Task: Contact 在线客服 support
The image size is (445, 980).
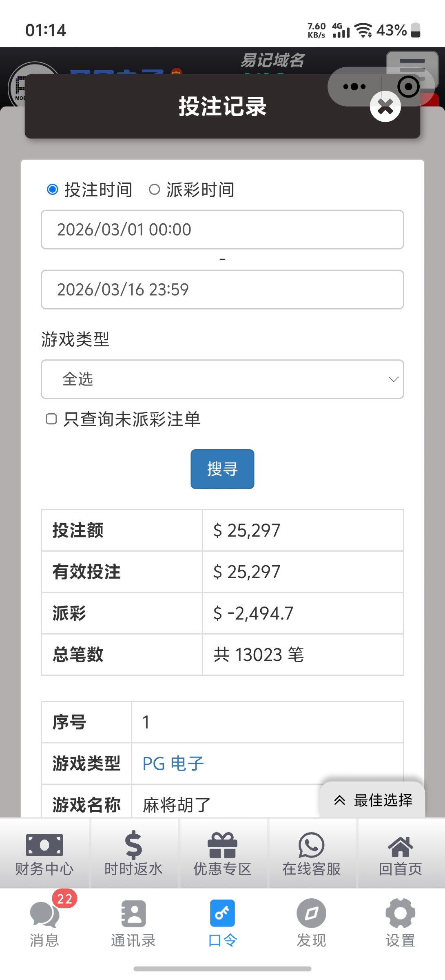Action: (311, 853)
